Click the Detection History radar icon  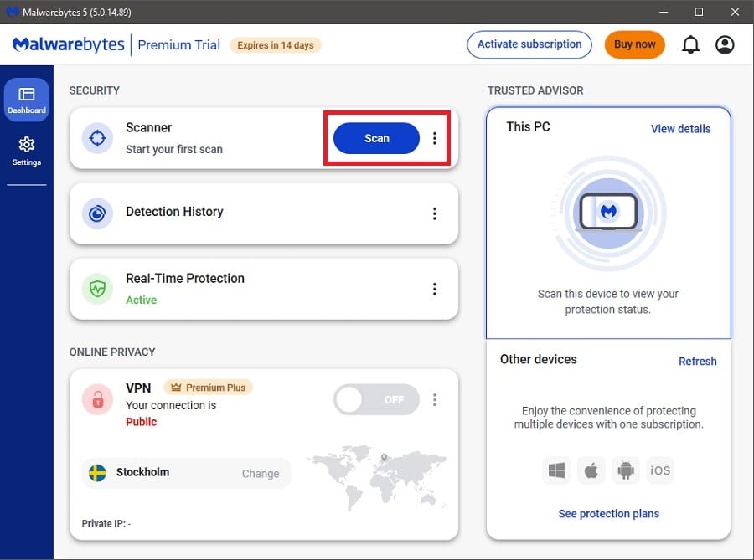pyautogui.click(x=97, y=213)
